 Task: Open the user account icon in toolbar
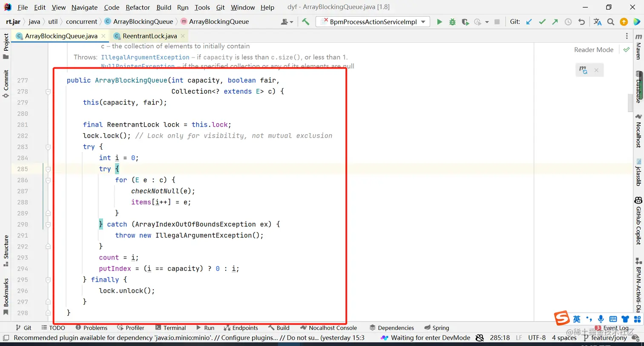pyautogui.click(x=287, y=22)
